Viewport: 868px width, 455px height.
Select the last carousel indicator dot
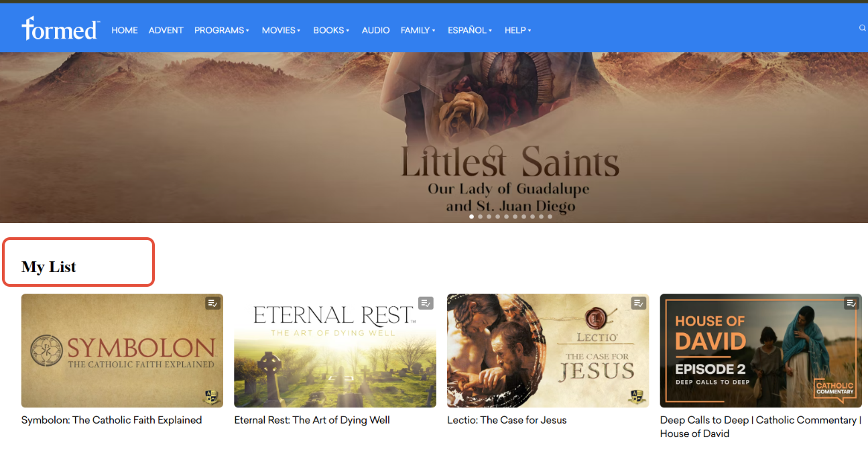click(550, 217)
